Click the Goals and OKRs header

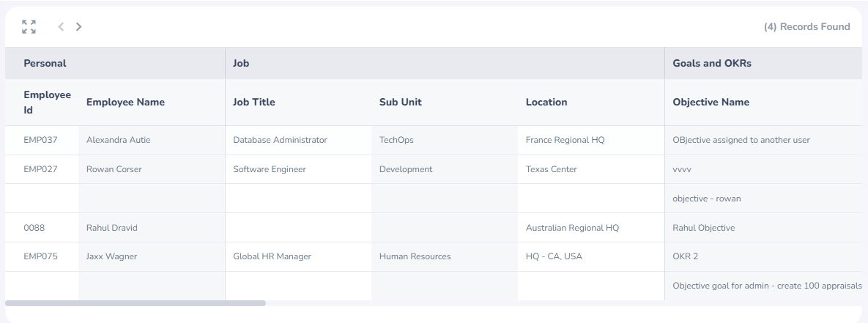pos(712,63)
